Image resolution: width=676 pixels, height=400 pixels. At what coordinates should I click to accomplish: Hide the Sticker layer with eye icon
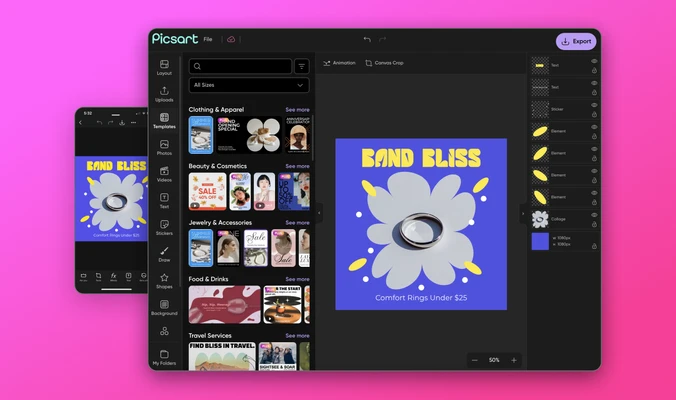(x=594, y=105)
